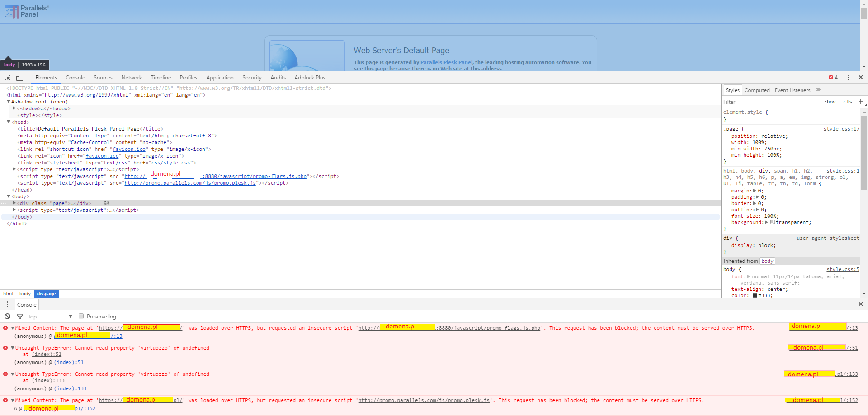Open the Security tab
This screenshot has width=868, height=416.
coord(252,78)
